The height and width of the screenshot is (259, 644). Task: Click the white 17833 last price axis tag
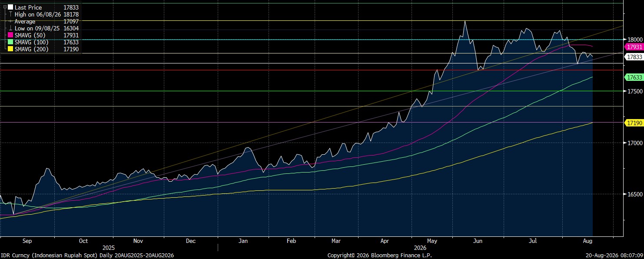coord(634,57)
